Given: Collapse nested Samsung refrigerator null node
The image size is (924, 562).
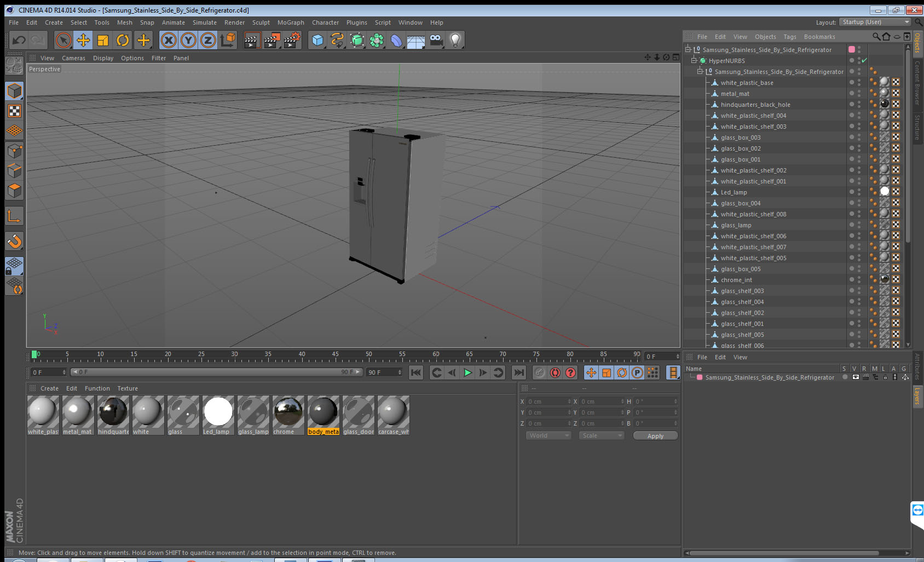Looking at the screenshot, I should (700, 71).
